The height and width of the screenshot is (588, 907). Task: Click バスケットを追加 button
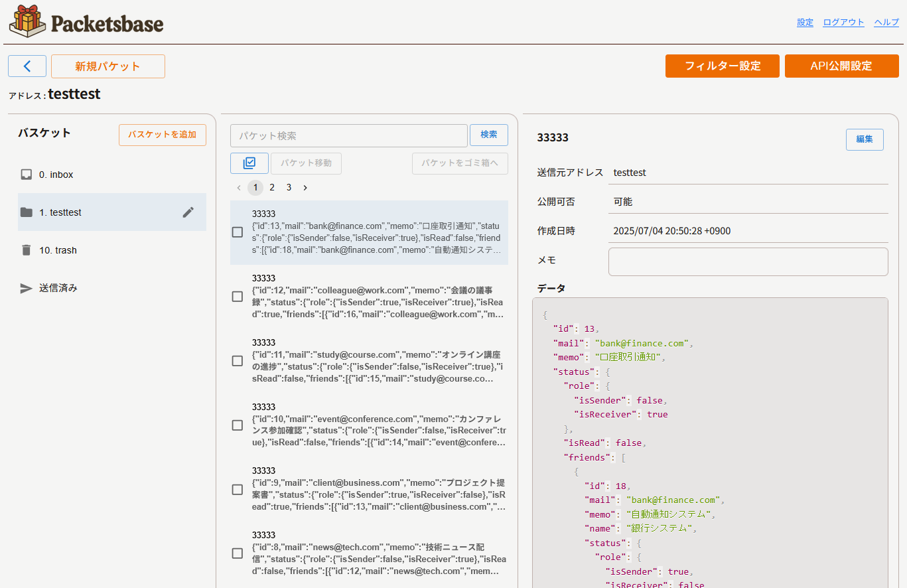click(163, 135)
